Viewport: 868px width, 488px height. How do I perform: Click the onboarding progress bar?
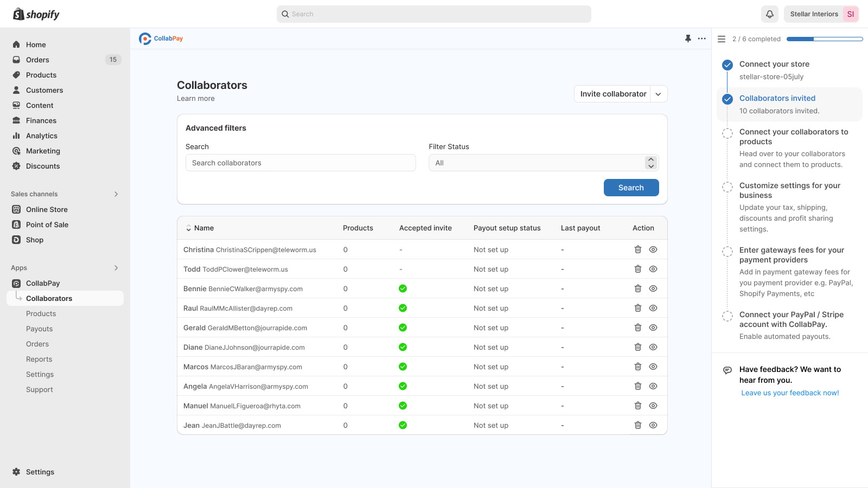(x=824, y=39)
